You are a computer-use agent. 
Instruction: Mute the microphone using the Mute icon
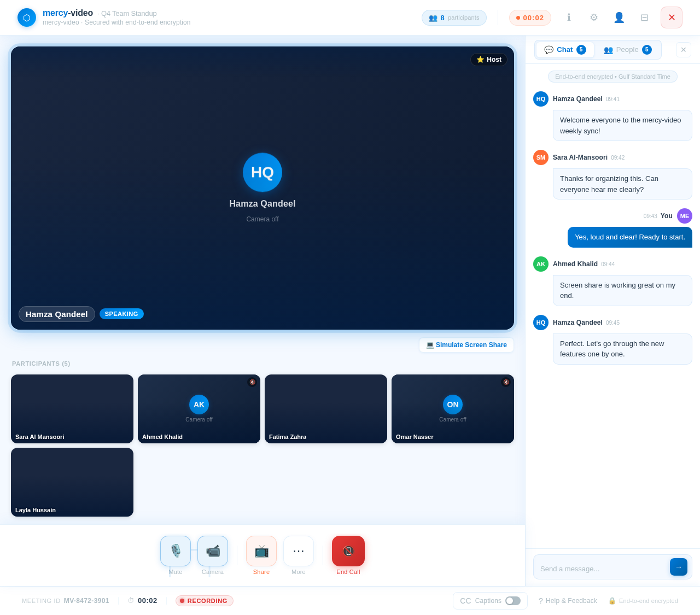point(175,550)
